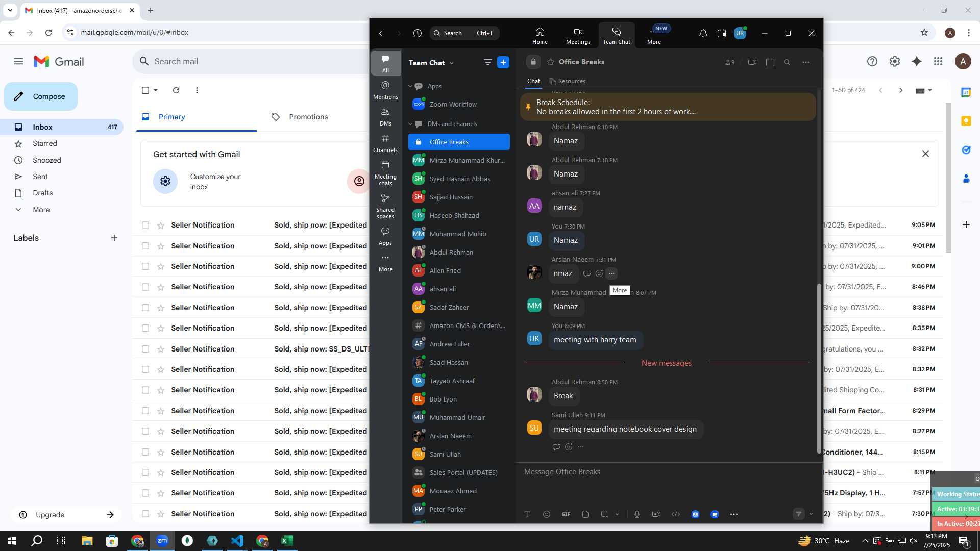Open the Resources tab in chat
The height and width of the screenshot is (551, 980).
pos(567,81)
